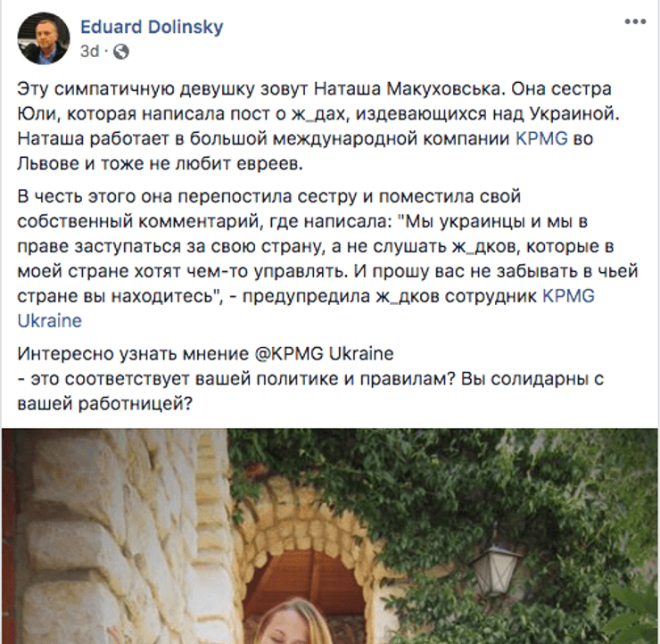Click the @KPMG Ukraine mention text

[x=324, y=353]
